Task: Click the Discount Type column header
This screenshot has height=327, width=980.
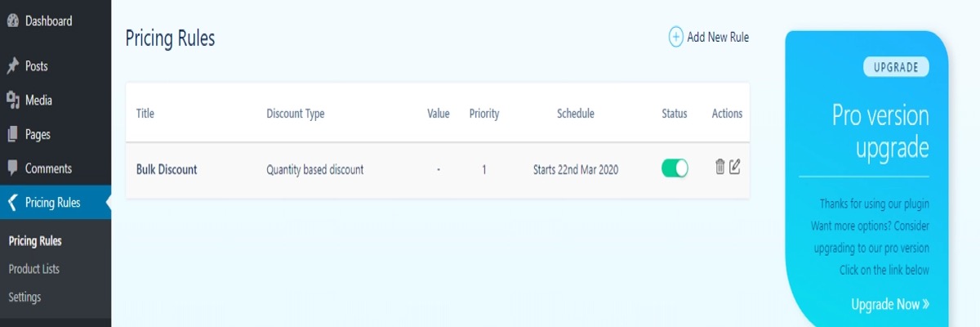Action: point(296,114)
